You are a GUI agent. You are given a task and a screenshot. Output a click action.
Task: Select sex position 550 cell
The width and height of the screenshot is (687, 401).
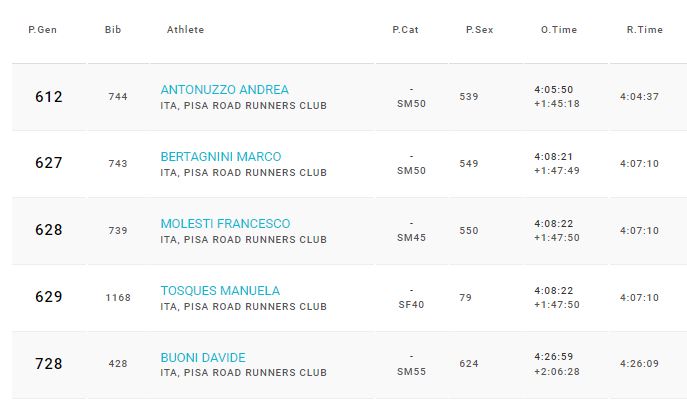point(469,231)
